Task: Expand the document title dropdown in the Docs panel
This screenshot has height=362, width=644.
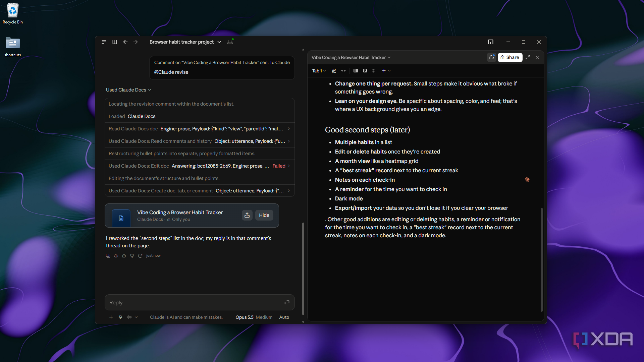Action: 351,57
